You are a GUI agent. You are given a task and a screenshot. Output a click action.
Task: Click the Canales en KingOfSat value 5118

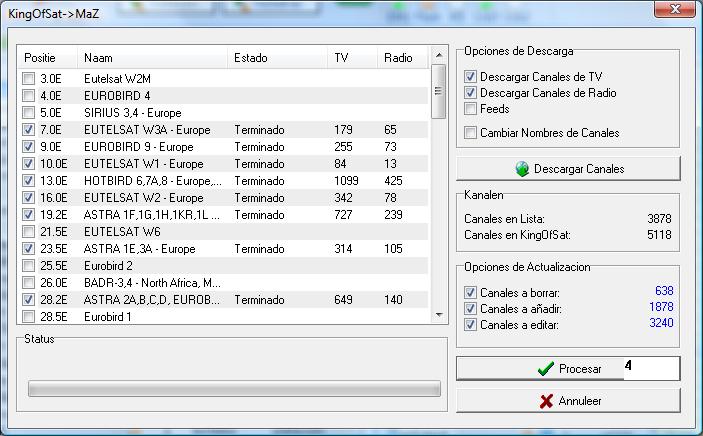659,235
